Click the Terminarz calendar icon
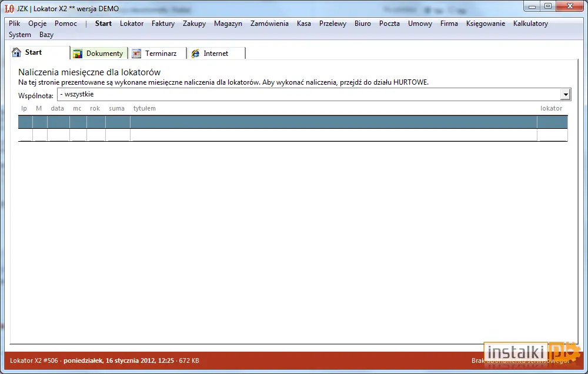The width and height of the screenshot is (588, 374). click(x=136, y=54)
